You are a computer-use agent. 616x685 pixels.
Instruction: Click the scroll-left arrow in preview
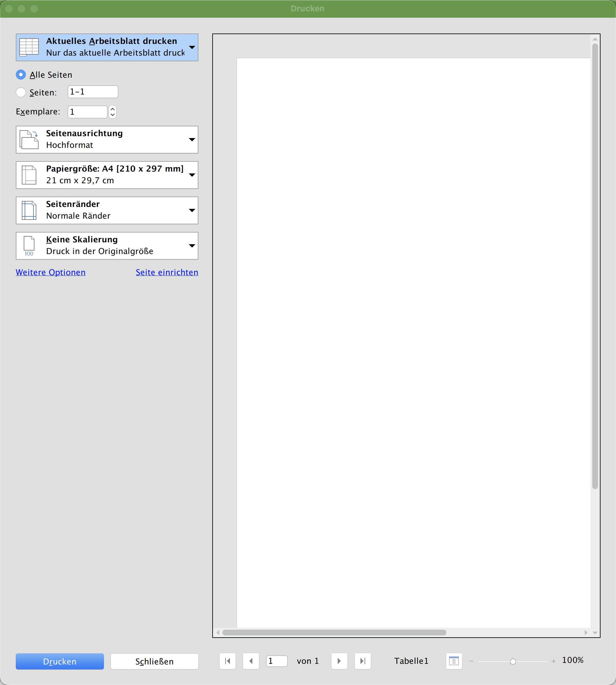218,632
